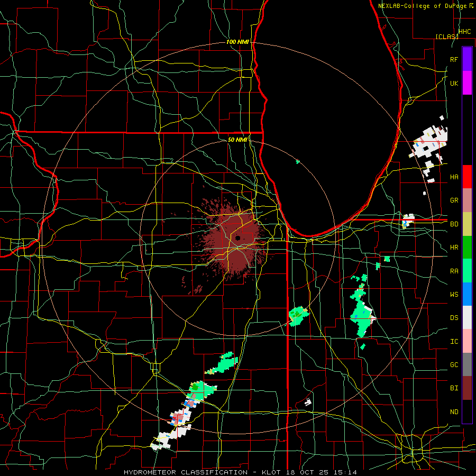
Task: Select the dusty pink GR legend swatch
Action: tap(467, 200)
